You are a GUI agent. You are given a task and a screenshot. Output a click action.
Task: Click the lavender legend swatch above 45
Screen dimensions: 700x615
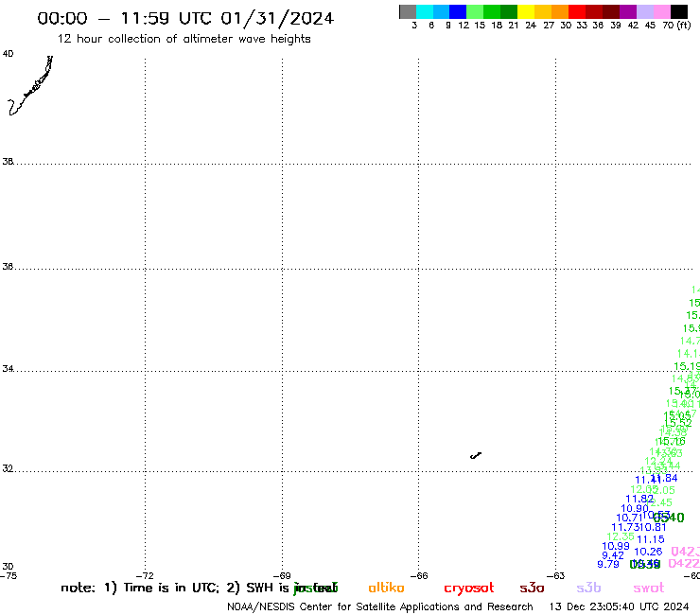click(x=644, y=11)
